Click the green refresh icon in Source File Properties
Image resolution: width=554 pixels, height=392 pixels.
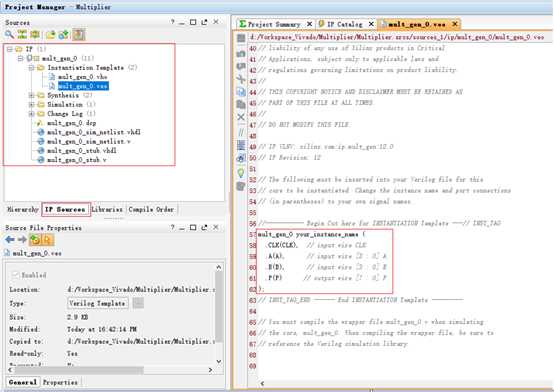tap(35, 240)
